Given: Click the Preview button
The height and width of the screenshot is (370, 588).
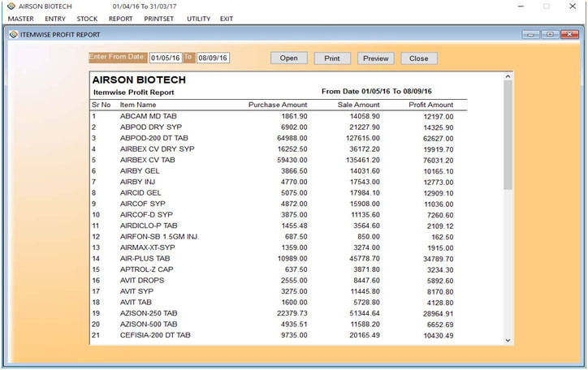Looking at the screenshot, I should click(375, 58).
